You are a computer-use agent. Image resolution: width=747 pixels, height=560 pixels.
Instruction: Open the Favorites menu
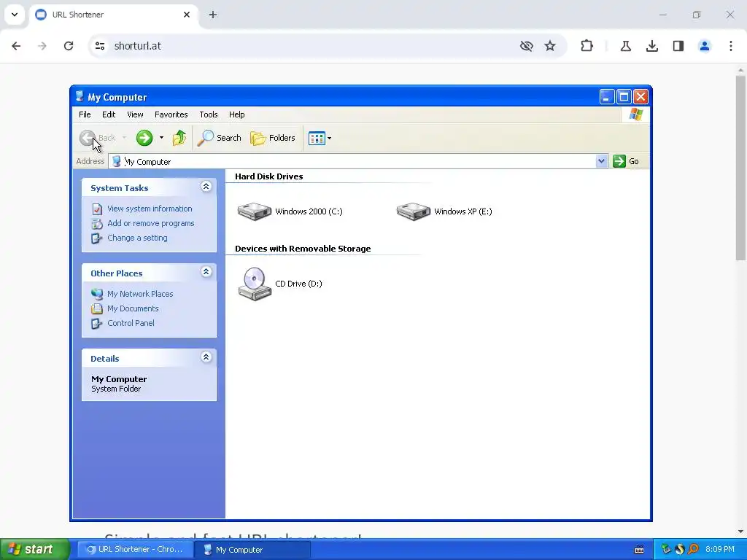coord(171,114)
